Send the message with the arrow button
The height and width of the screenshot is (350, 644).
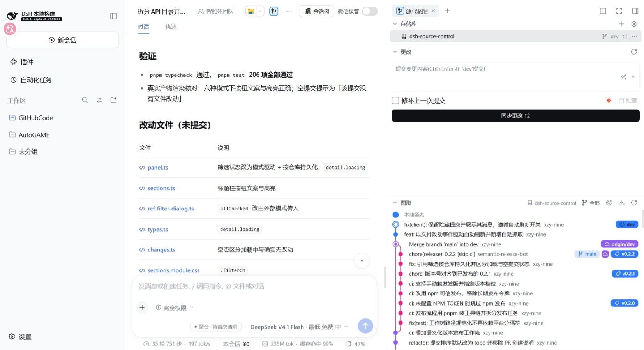pos(365,326)
